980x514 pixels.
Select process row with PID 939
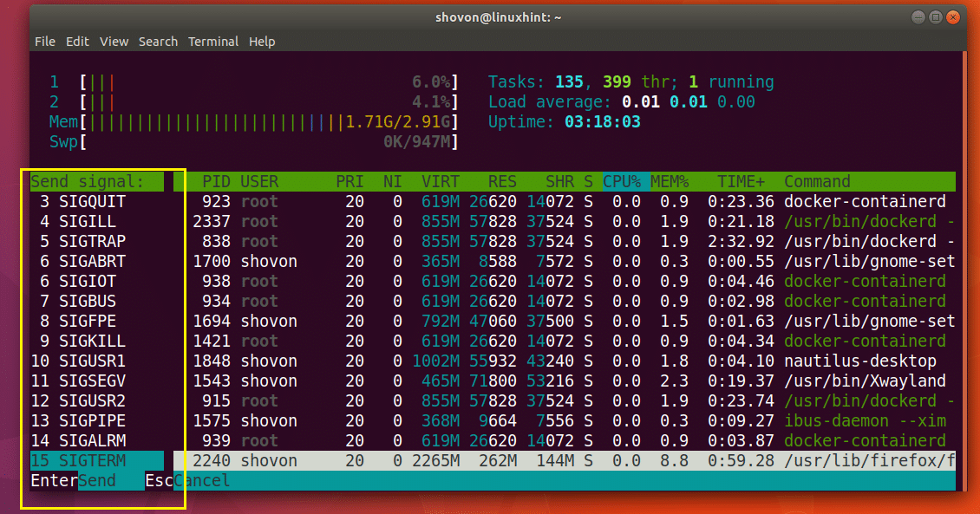click(565, 441)
